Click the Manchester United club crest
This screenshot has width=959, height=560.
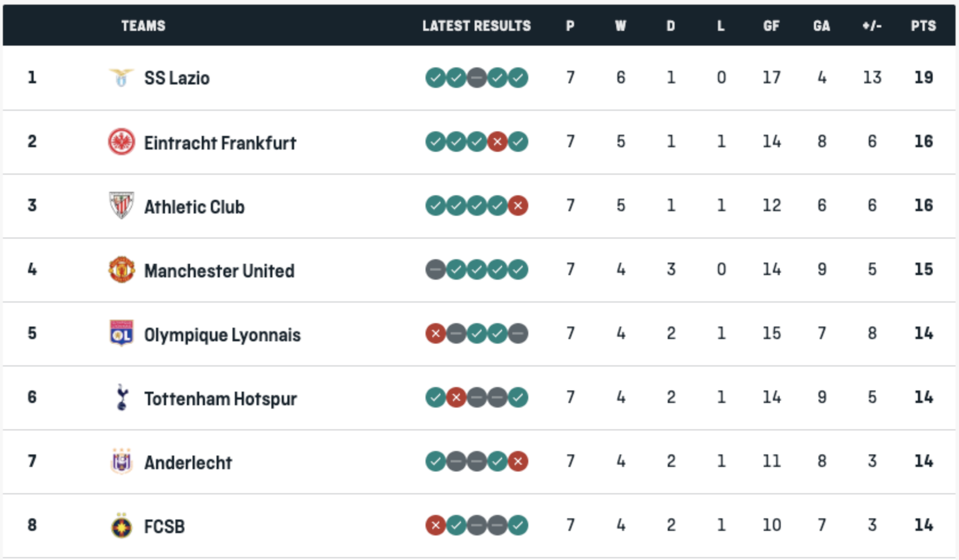pyautogui.click(x=121, y=269)
